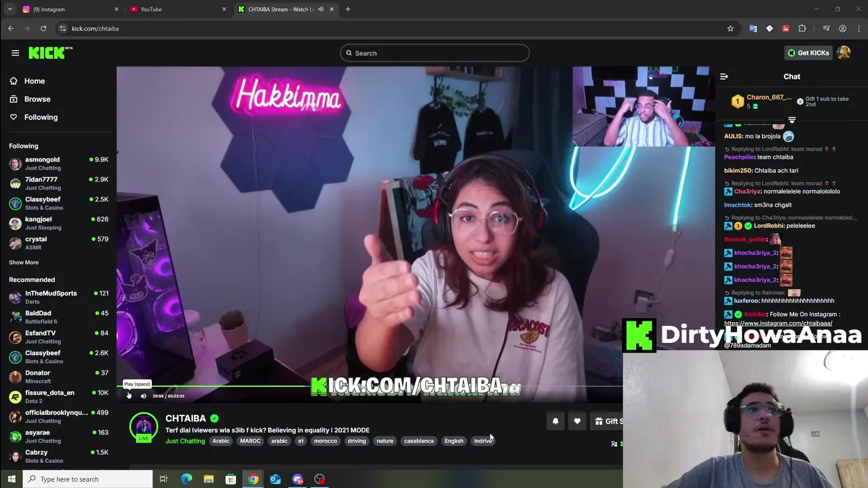The width and height of the screenshot is (868, 488).
Task: Mute the CHTAIBA tab with its audio icon
Action: [321, 9]
